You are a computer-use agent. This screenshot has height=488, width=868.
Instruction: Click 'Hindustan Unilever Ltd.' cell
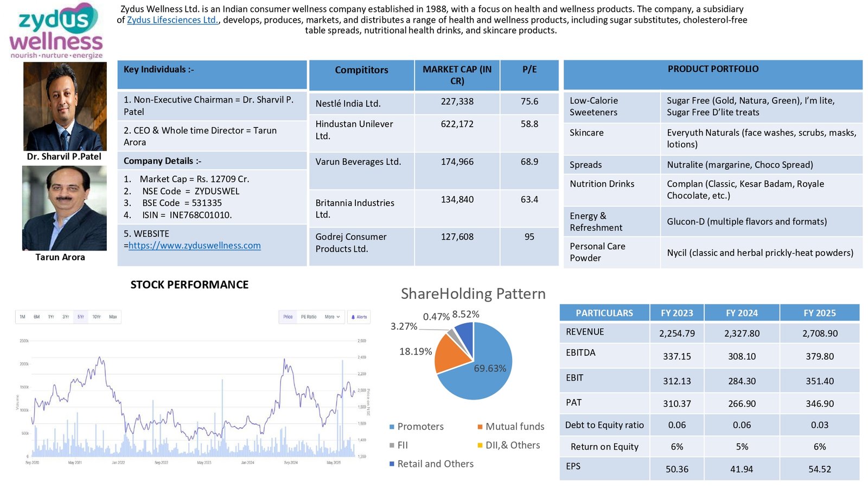coord(361,133)
